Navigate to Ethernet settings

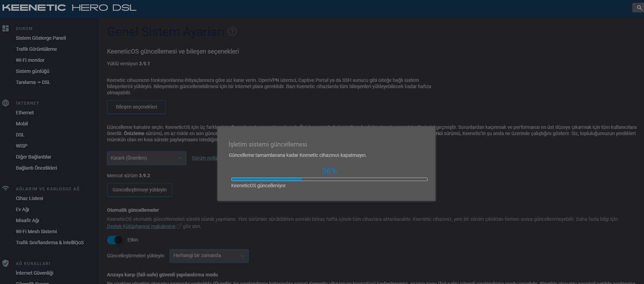(x=25, y=113)
